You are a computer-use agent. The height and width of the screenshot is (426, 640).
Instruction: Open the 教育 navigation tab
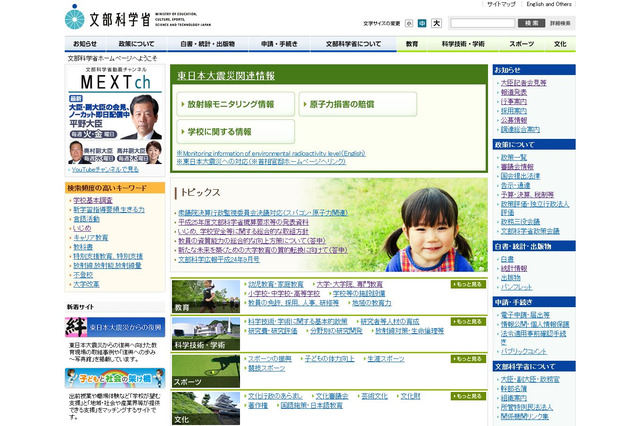click(412, 44)
